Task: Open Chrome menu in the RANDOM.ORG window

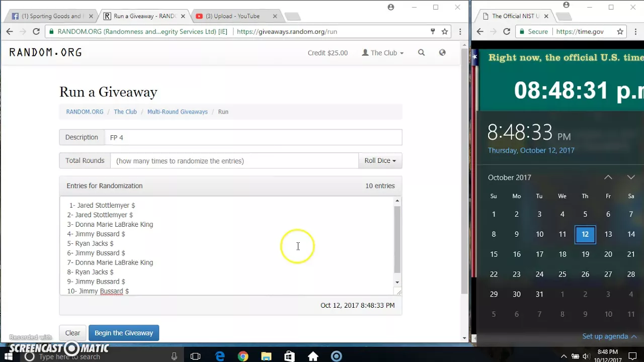Action: (460, 31)
